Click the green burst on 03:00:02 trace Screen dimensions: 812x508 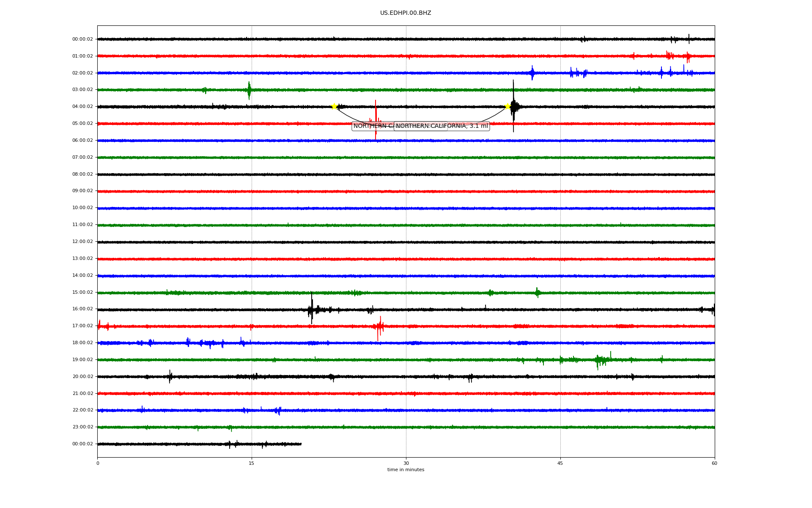point(249,90)
